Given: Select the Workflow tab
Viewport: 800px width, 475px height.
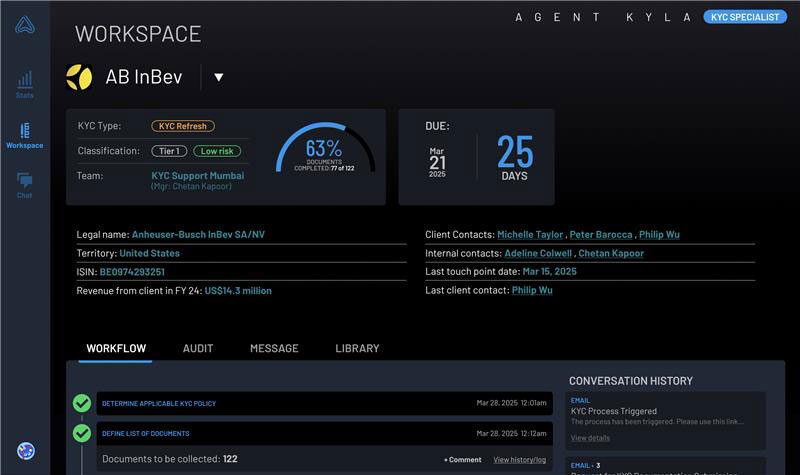Looking at the screenshot, I should (116, 348).
